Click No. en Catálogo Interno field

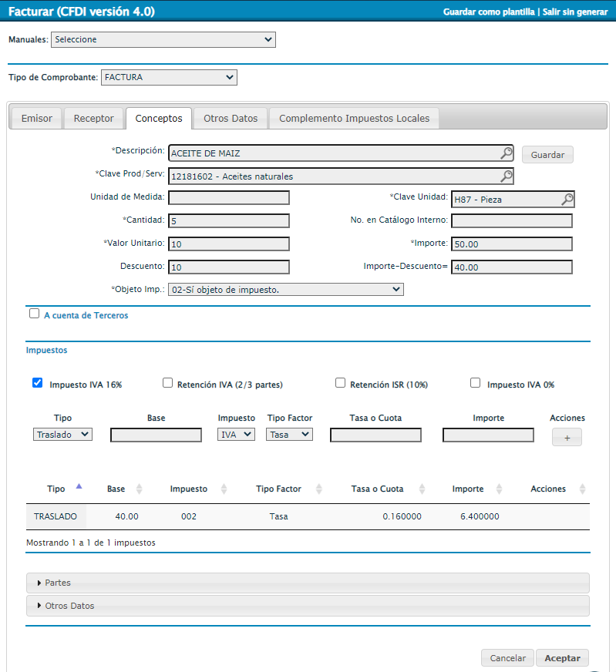pyautogui.click(x=512, y=221)
